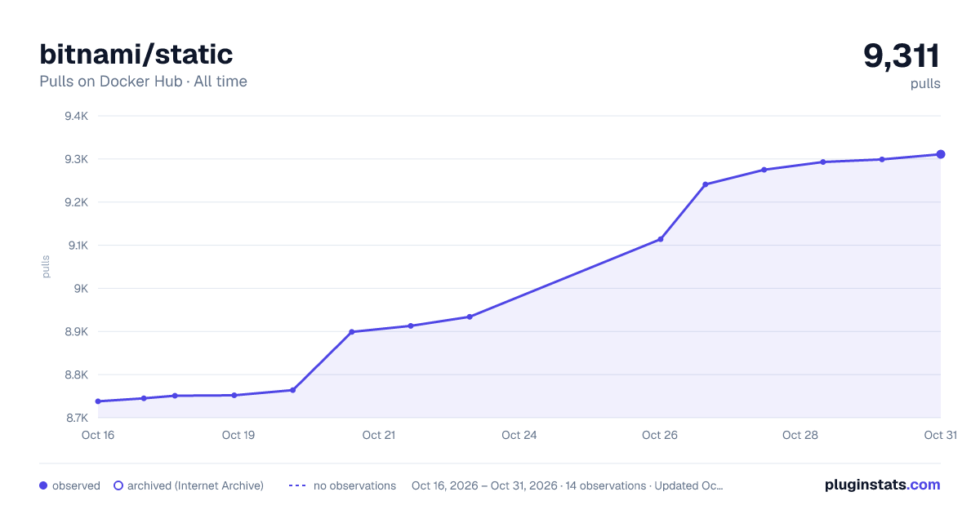Click the first Oct 16 data point

[x=98, y=401]
